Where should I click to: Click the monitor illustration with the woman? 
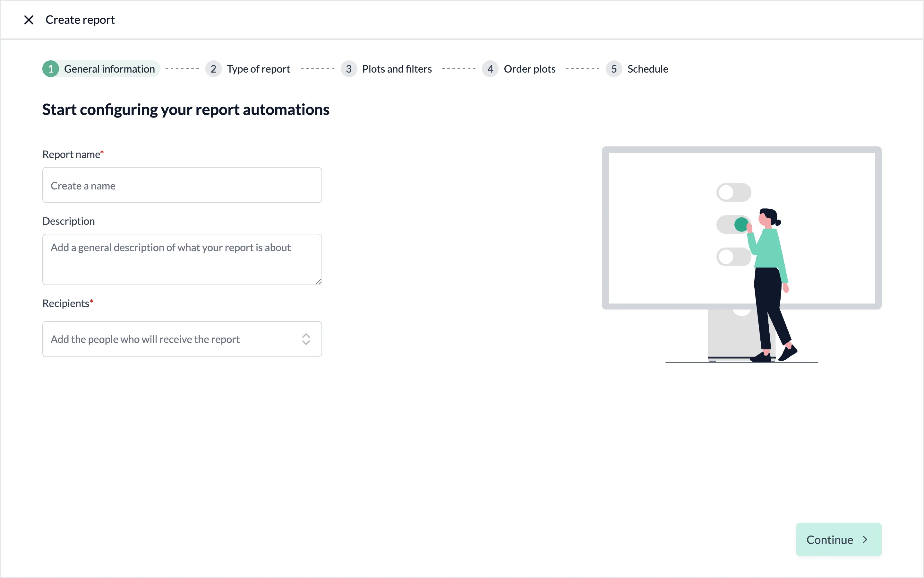[741, 255]
